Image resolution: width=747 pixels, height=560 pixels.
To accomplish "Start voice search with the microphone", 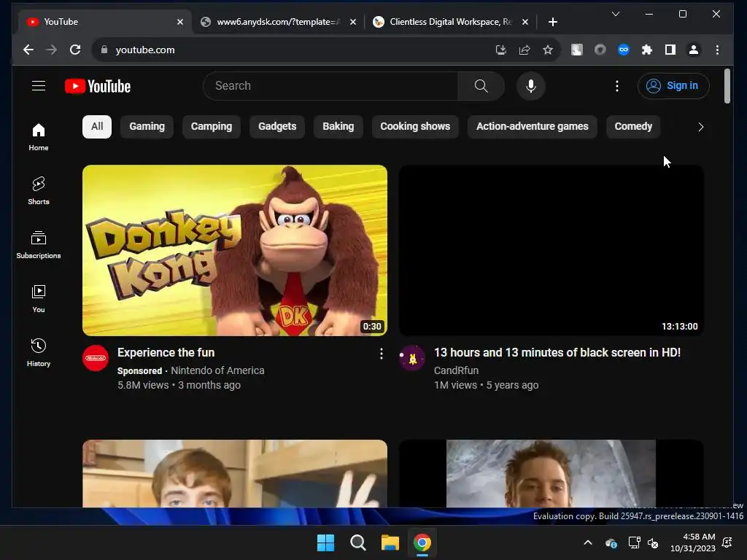I will [x=531, y=86].
